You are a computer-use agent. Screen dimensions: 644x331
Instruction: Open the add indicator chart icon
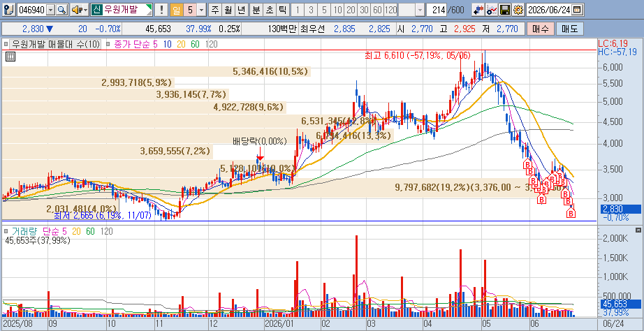point(492,10)
